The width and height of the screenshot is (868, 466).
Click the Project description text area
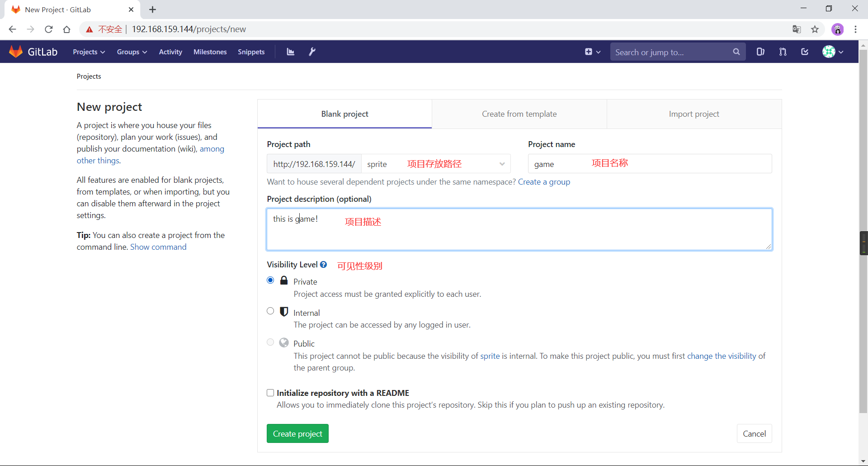(519, 229)
